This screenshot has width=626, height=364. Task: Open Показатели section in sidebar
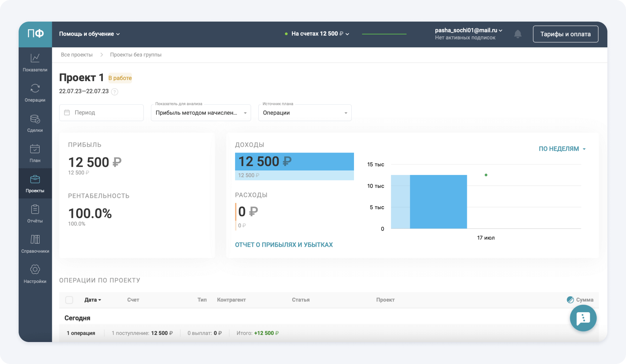[35, 63]
